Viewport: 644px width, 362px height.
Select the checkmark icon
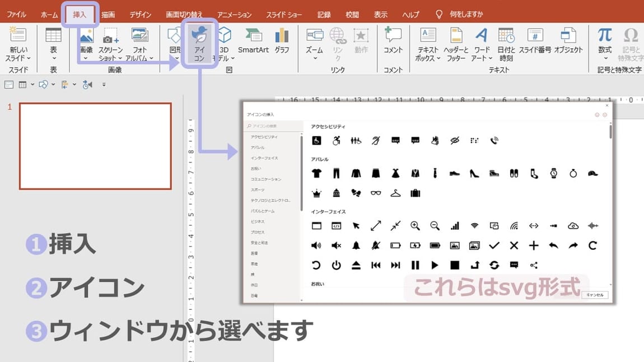493,245
